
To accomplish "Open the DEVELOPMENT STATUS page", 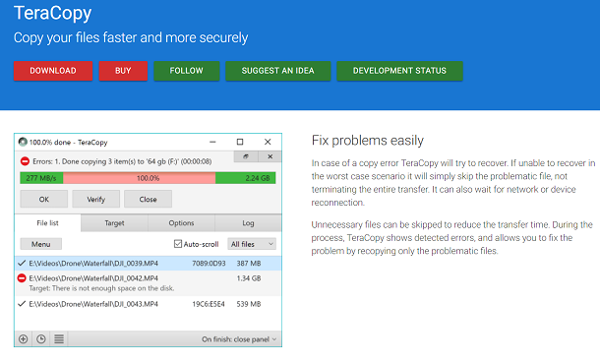I will (x=399, y=71).
